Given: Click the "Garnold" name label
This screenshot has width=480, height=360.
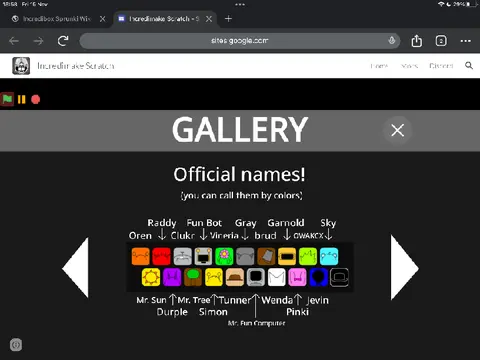Looking at the screenshot, I should [x=286, y=223].
